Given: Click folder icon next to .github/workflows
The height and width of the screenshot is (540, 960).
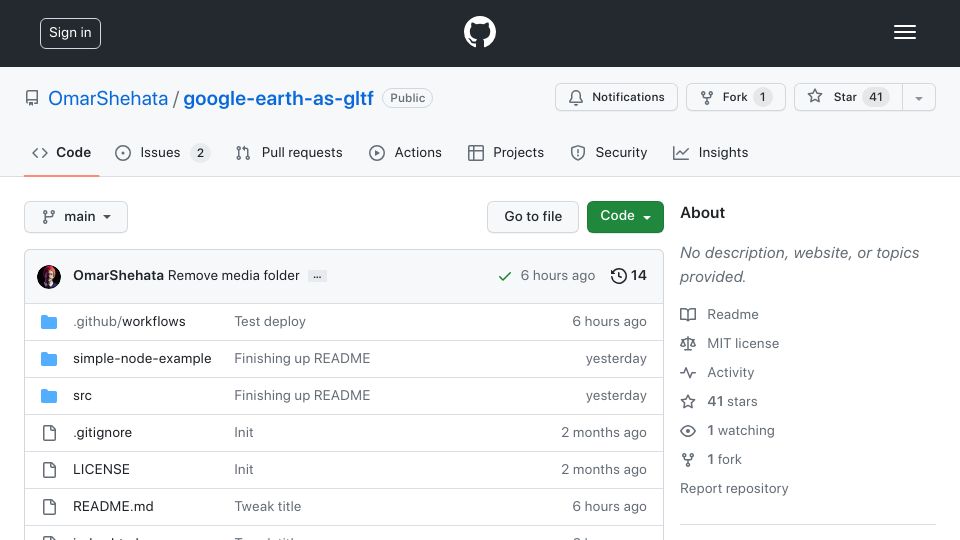Looking at the screenshot, I should [x=49, y=322].
